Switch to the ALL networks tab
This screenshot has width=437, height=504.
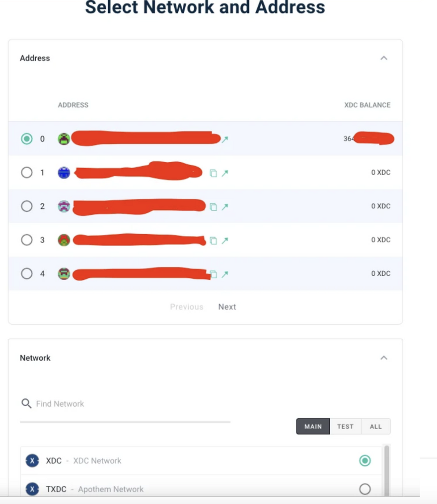376,427
